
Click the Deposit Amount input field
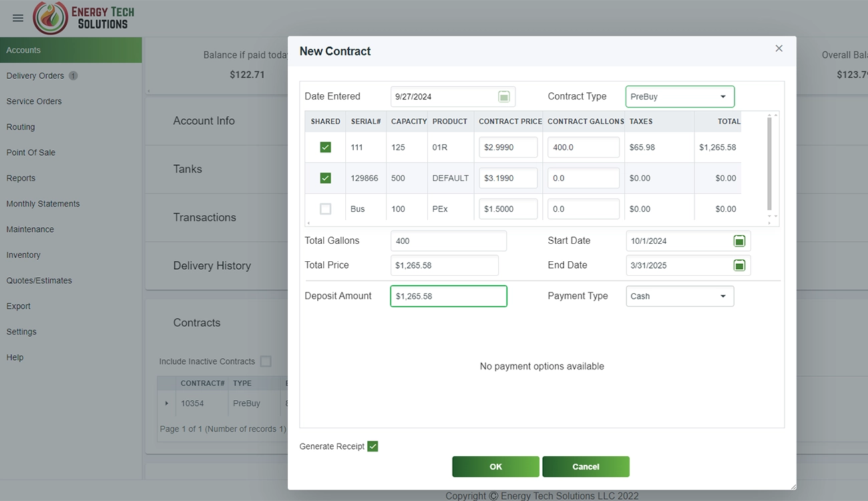pos(448,297)
